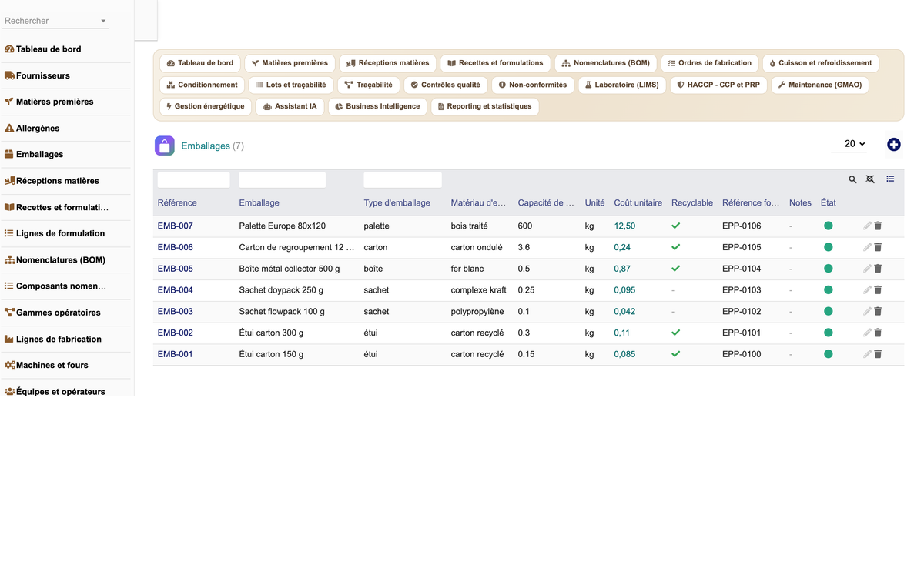This screenshot has width=924, height=572.
Task: Click the Non-conformités button
Action: [532, 85]
